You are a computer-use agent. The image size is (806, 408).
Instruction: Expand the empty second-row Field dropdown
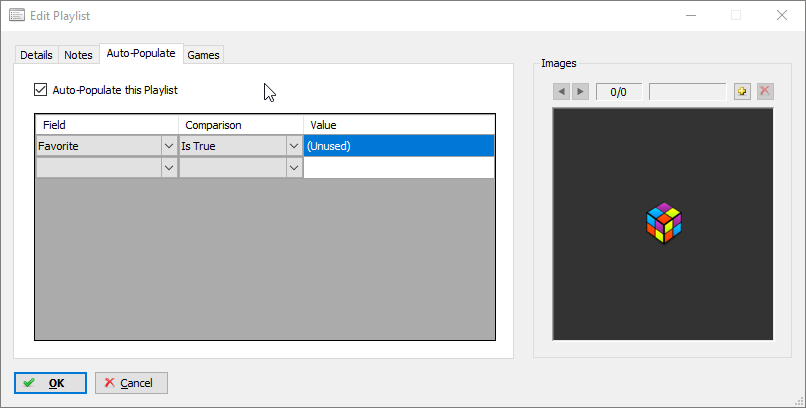(169, 168)
